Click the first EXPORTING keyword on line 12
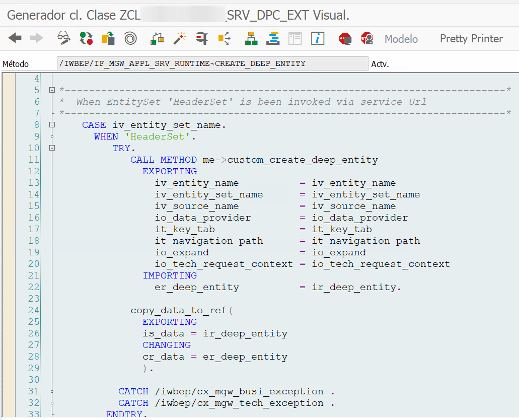Screen dimensions: 519x420 (x=170, y=171)
